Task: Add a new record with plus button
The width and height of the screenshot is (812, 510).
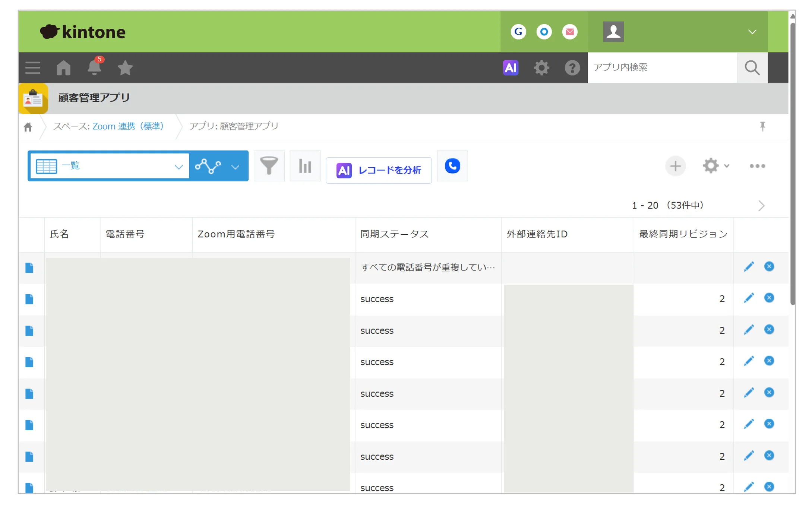Action: coord(675,166)
